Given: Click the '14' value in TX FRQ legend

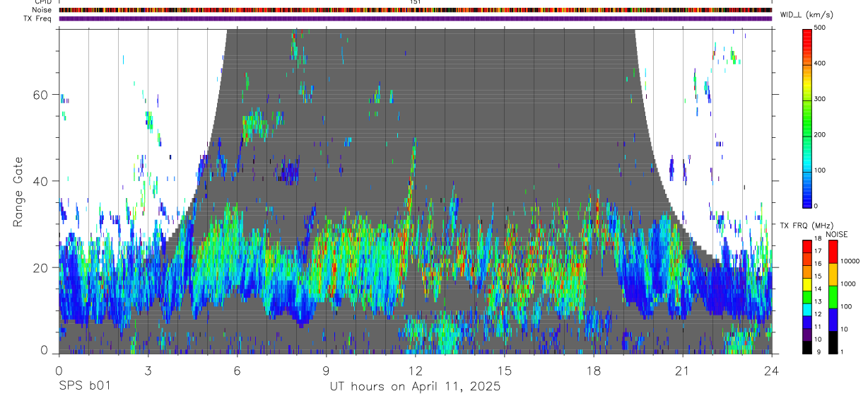Looking at the screenshot, I should point(818,289).
